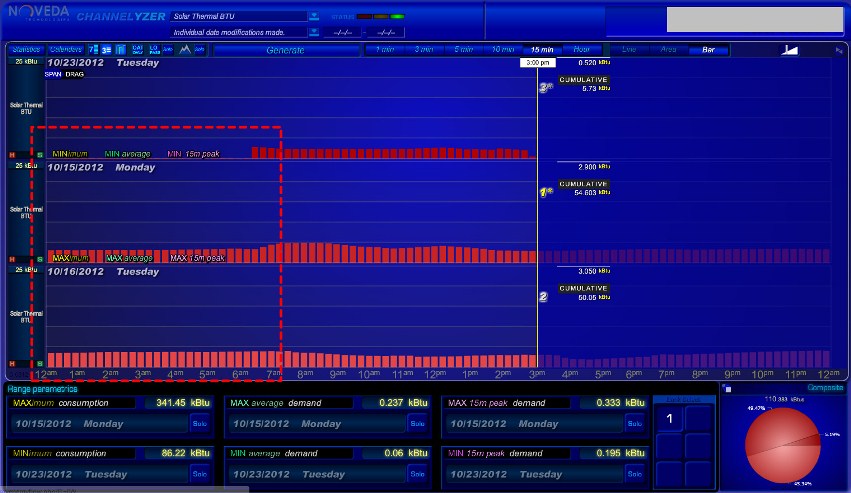This screenshot has width=851, height=493.
Task: Click the 10/16/2012 Tuesday chart heading
Action: pyautogui.click(x=103, y=272)
